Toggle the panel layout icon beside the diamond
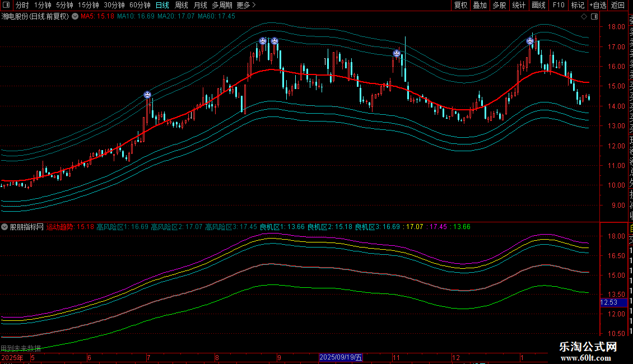The height and width of the screenshot is (364, 633). 594,17
